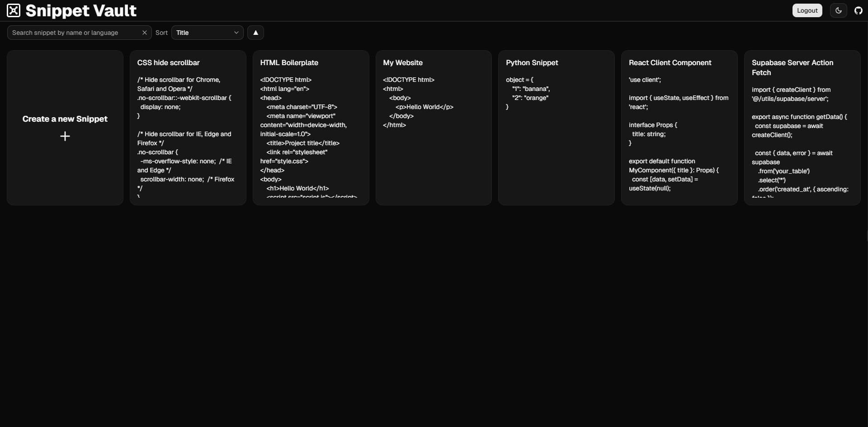Viewport: 868px width, 427px height.
Task: Click the "display: none;" line in CSS snippet
Action: tap(160, 107)
